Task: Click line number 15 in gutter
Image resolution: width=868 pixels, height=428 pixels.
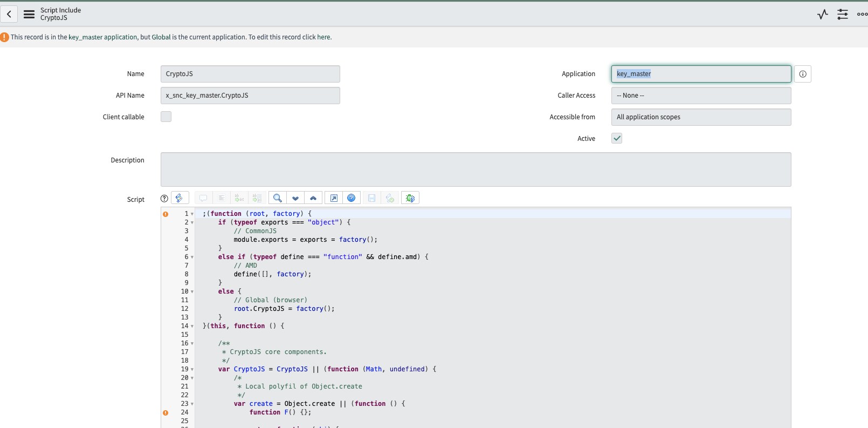Action: [x=184, y=335]
